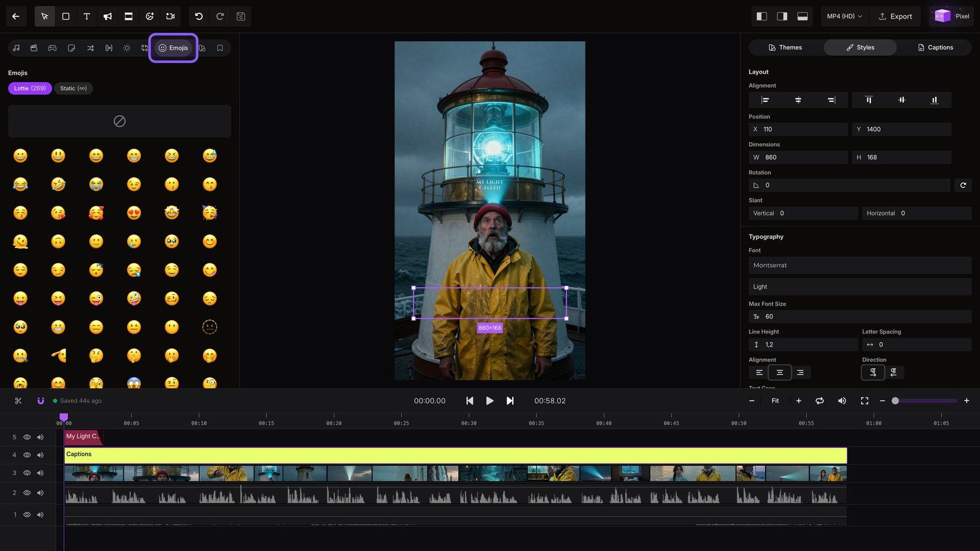Open the Fit zoom dropdown
Viewport: 980px width, 551px height.
click(775, 401)
